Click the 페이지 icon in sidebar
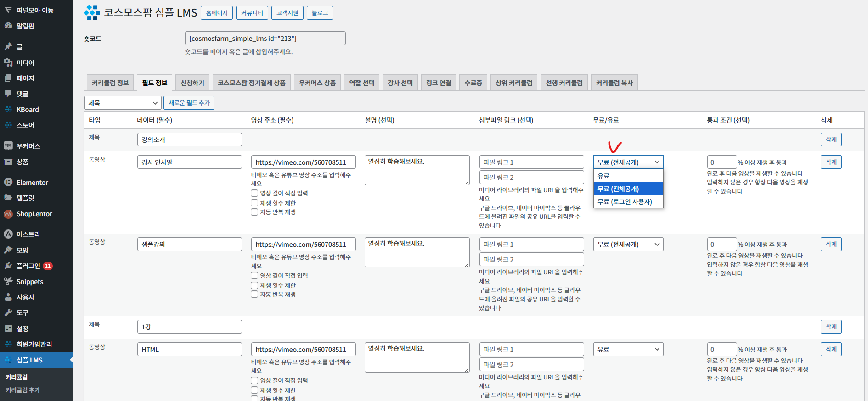This screenshot has height=401, width=868. click(x=8, y=78)
